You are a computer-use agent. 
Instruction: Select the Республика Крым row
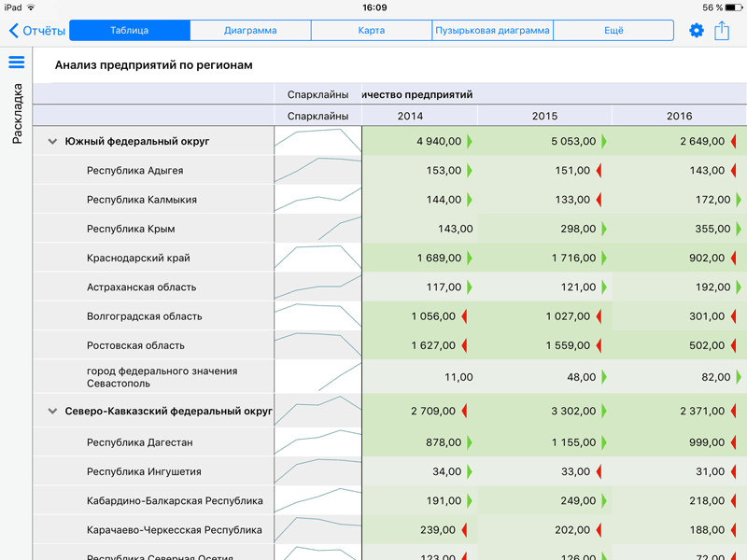(x=131, y=229)
